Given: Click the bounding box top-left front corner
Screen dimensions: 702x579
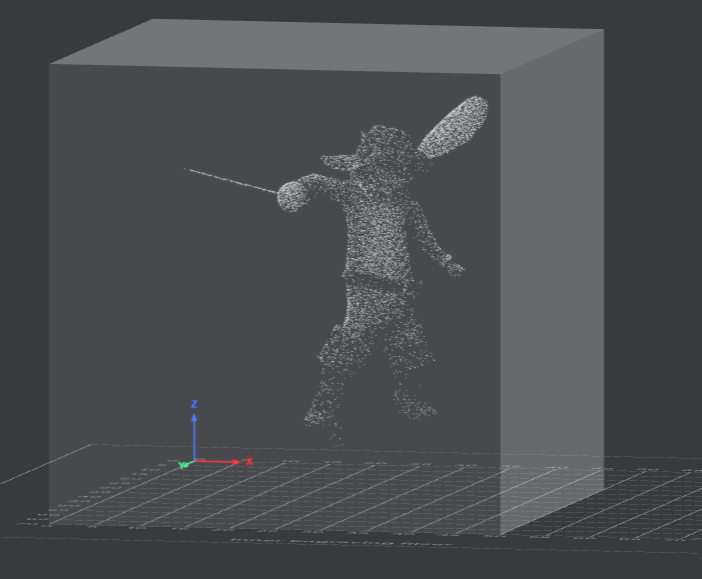Looking at the screenshot, I should point(51,64).
